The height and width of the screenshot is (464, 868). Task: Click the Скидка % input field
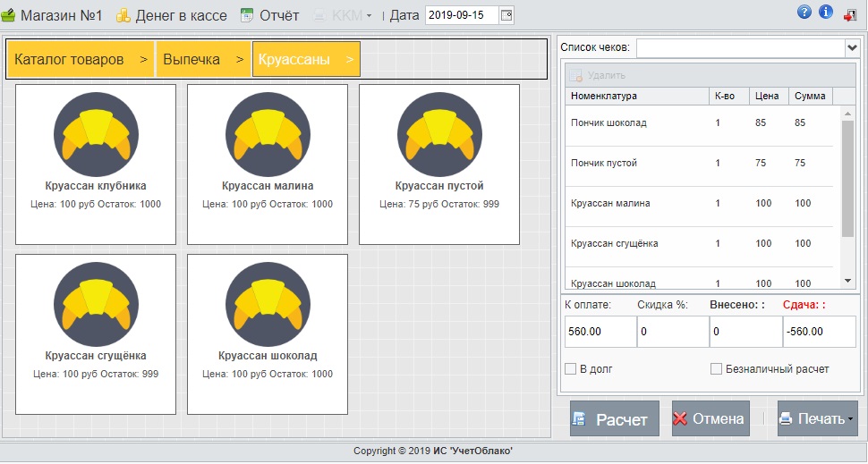click(x=673, y=332)
